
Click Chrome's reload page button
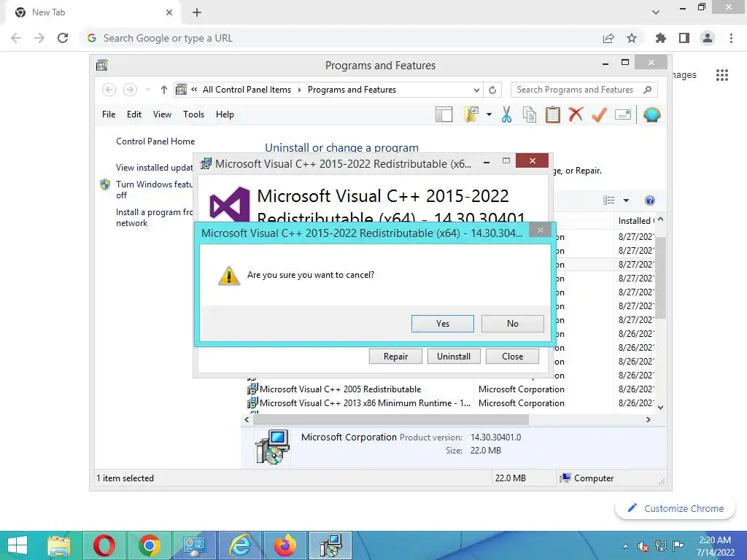click(63, 38)
